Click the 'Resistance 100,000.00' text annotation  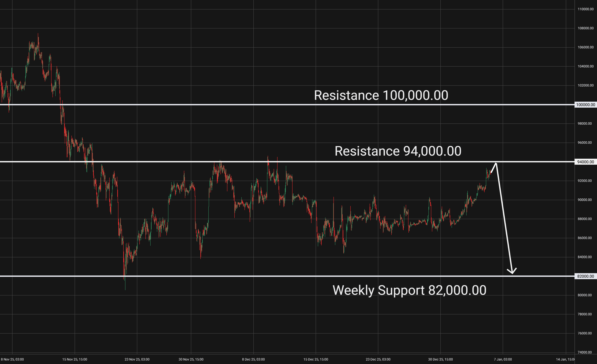[x=381, y=95]
